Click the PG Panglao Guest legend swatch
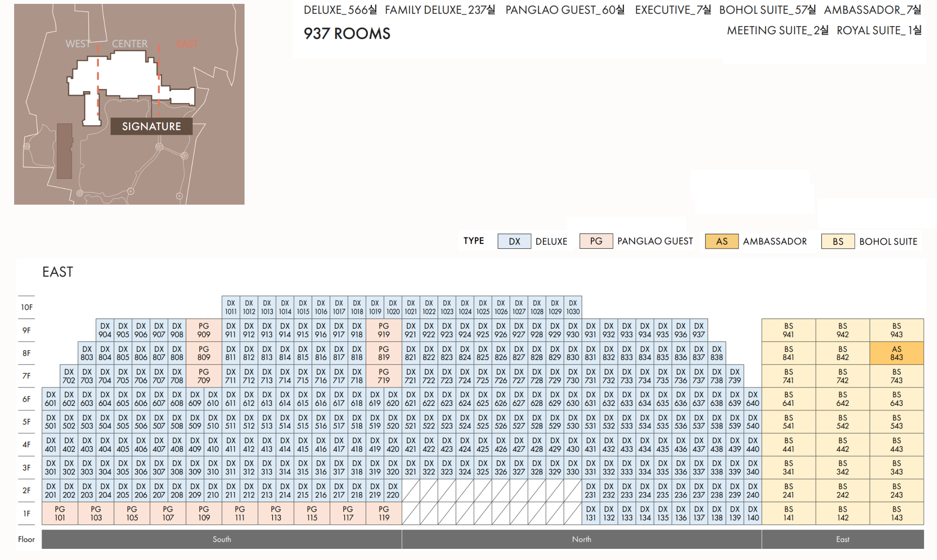The image size is (937, 560). [596, 241]
